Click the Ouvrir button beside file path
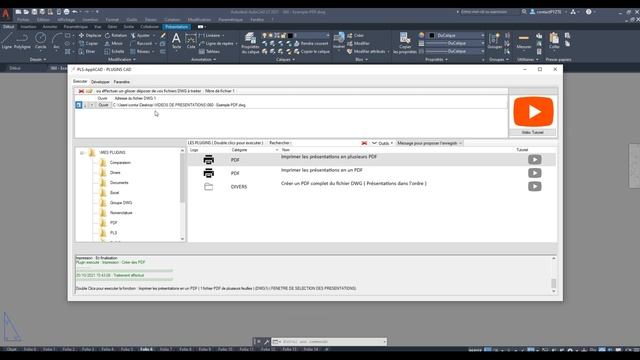 (x=103, y=105)
